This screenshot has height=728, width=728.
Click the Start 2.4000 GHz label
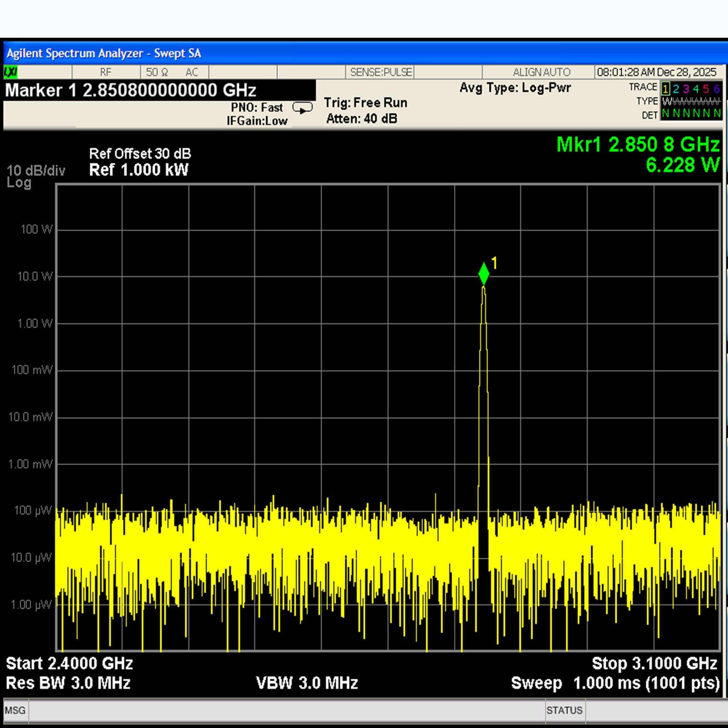(69, 663)
